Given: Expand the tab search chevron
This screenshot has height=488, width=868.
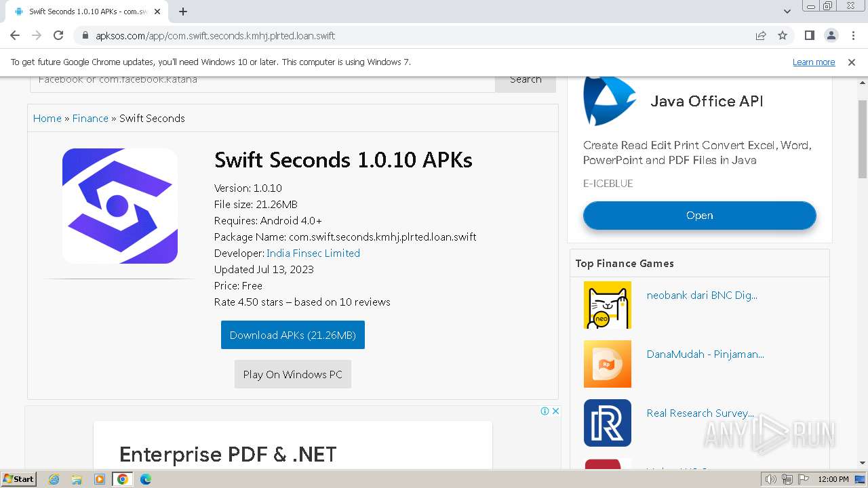Looking at the screenshot, I should click(x=787, y=12).
